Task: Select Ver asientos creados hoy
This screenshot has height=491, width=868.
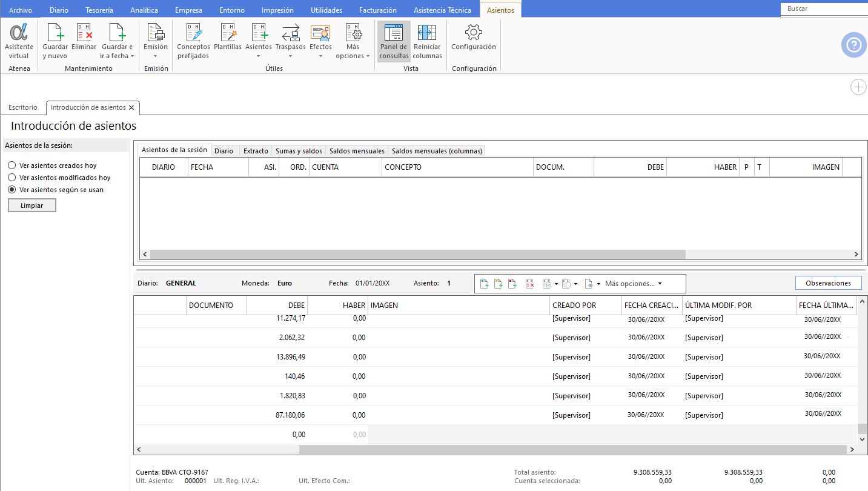Action: tap(12, 165)
